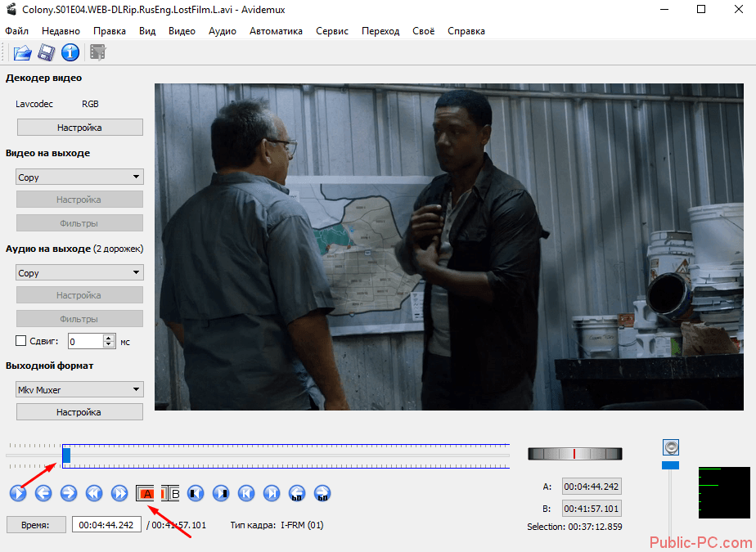Open the Аудио menu
This screenshot has height=552, width=756.
tap(223, 31)
